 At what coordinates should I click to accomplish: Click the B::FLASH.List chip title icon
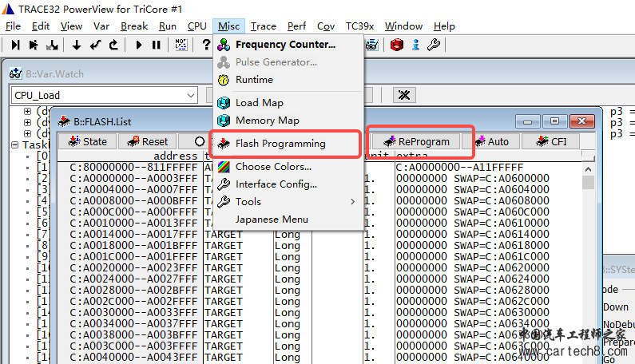64,121
